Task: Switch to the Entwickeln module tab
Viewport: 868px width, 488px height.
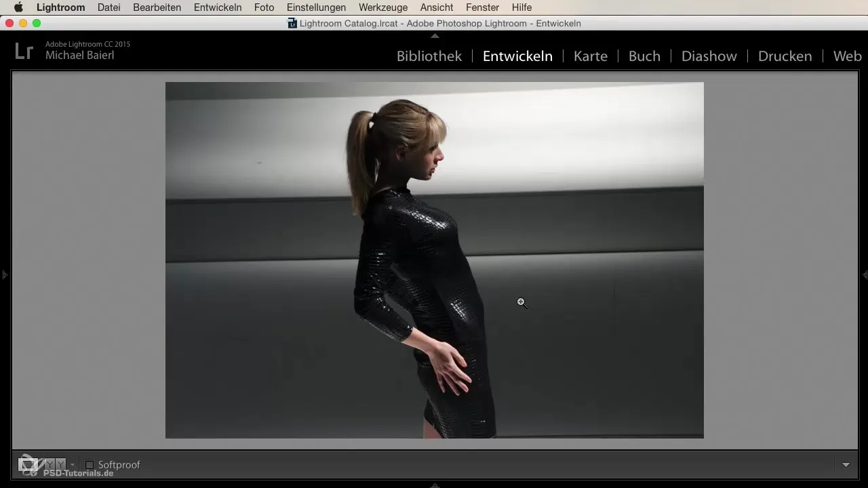Action: [517, 56]
